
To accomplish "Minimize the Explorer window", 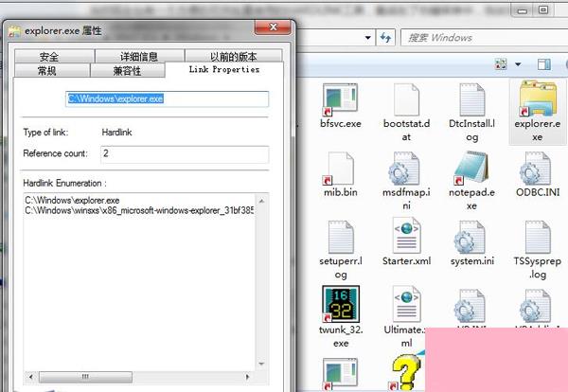I will click(523, 10).
